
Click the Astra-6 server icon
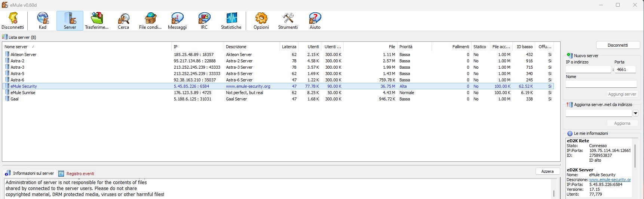[x=7, y=80]
